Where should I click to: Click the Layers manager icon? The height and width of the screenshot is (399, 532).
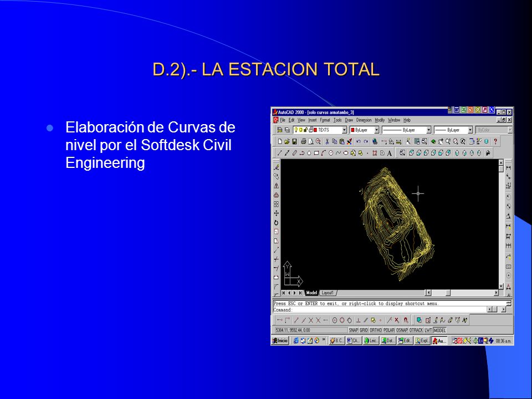pyautogui.click(x=287, y=130)
